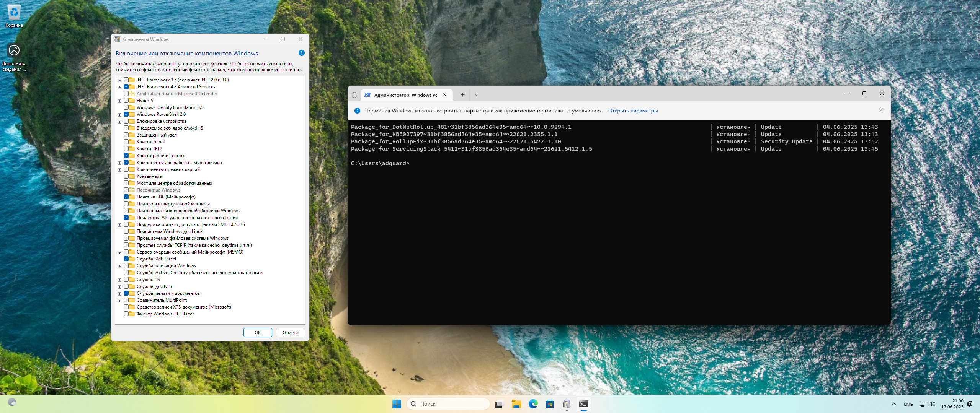Click the taskbar Поиск search field
980x413 pixels.
(448, 404)
